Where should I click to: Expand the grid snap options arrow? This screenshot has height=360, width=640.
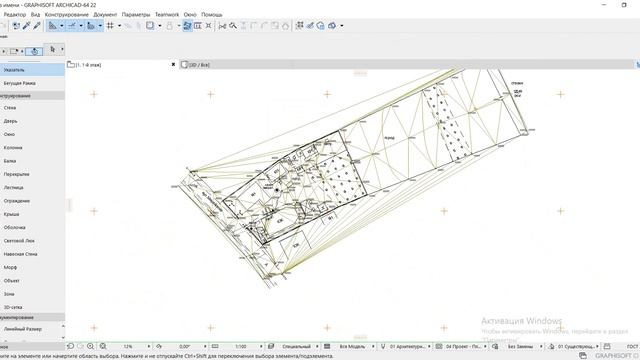point(119,26)
